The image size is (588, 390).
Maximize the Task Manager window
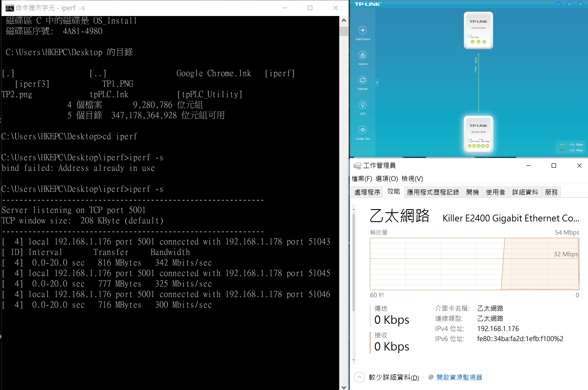tap(553, 166)
